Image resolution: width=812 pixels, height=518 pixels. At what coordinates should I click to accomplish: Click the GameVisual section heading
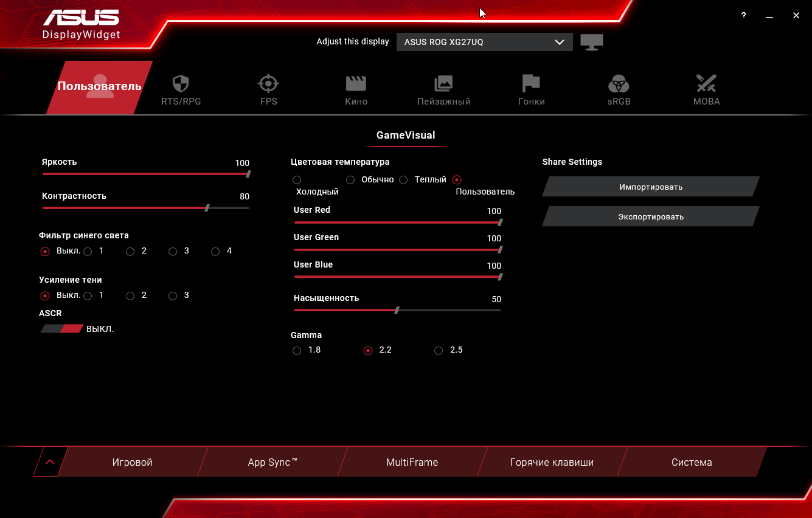pyautogui.click(x=406, y=135)
